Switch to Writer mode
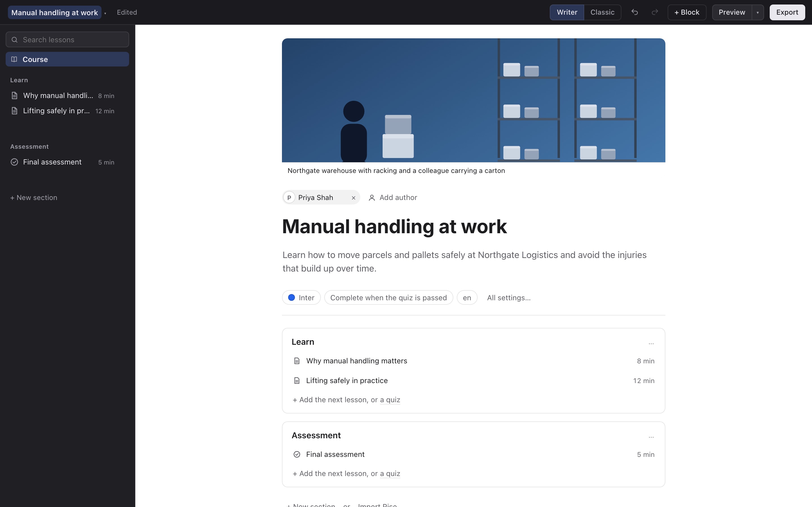The height and width of the screenshot is (507, 812). point(567,12)
